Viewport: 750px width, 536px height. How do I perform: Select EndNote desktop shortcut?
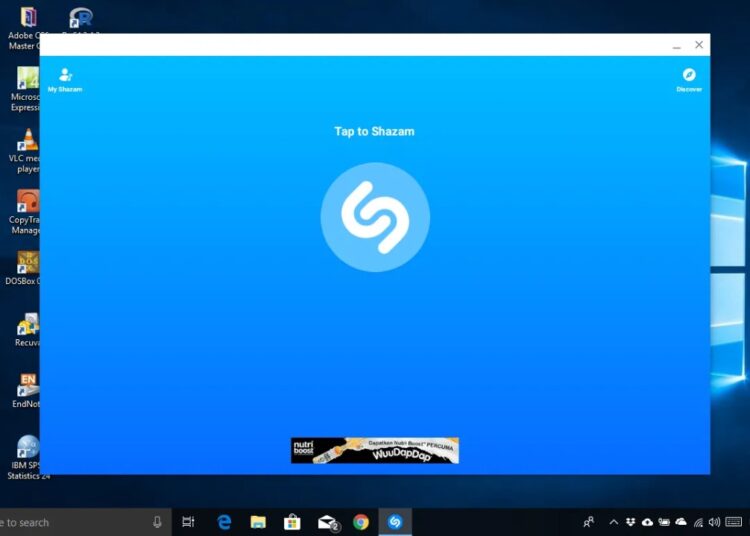tap(27, 391)
